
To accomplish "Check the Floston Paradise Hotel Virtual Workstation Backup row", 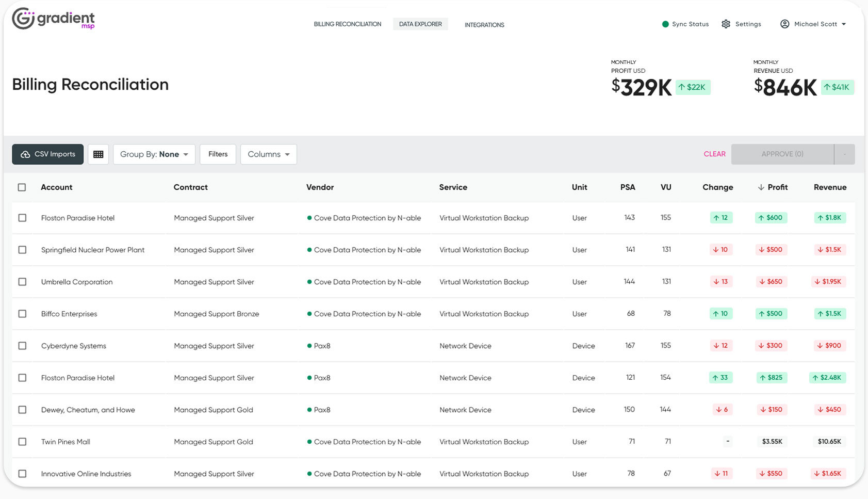I will [22, 218].
